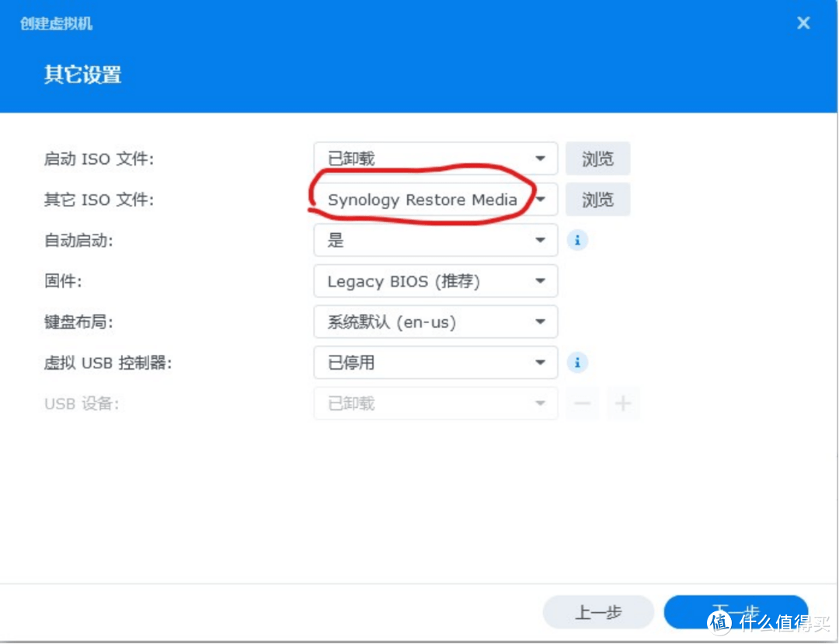The height and width of the screenshot is (644, 839).
Task: Click the info icon beside 自动启动
Action: click(x=576, y=240)
